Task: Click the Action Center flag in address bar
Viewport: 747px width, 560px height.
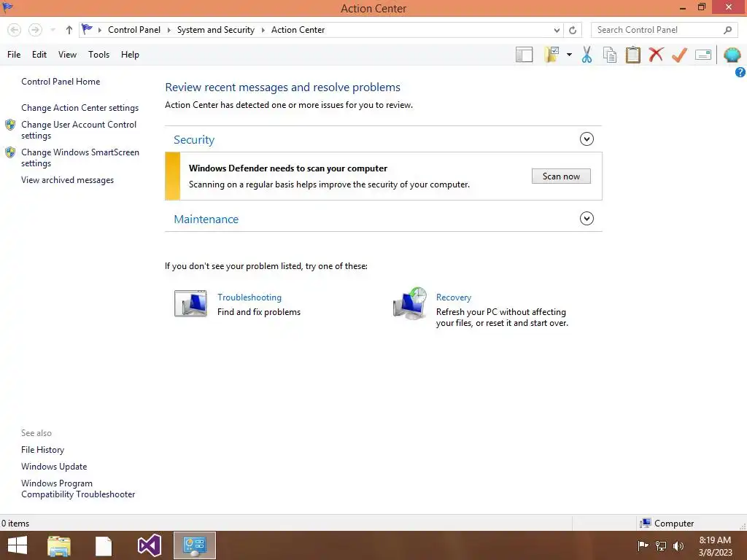Action: [87, 29]
